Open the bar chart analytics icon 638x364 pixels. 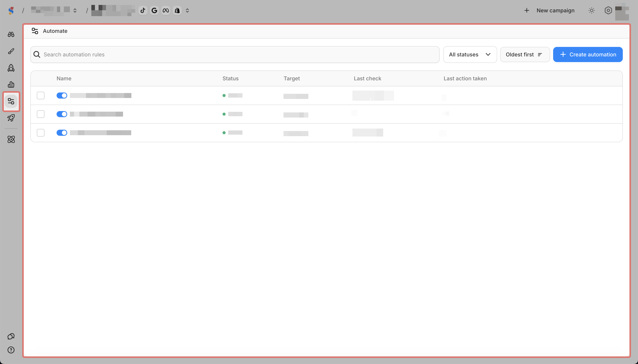(11, 84)
